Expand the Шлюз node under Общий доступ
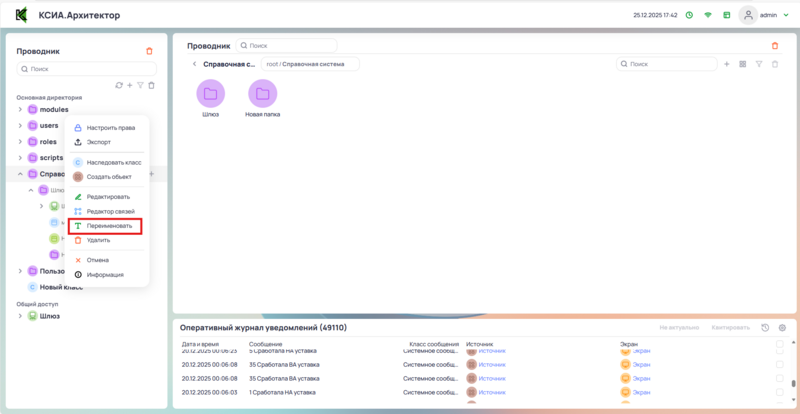Screen dimensions: 800x414 pyautogui.click(x=20, y=316)
